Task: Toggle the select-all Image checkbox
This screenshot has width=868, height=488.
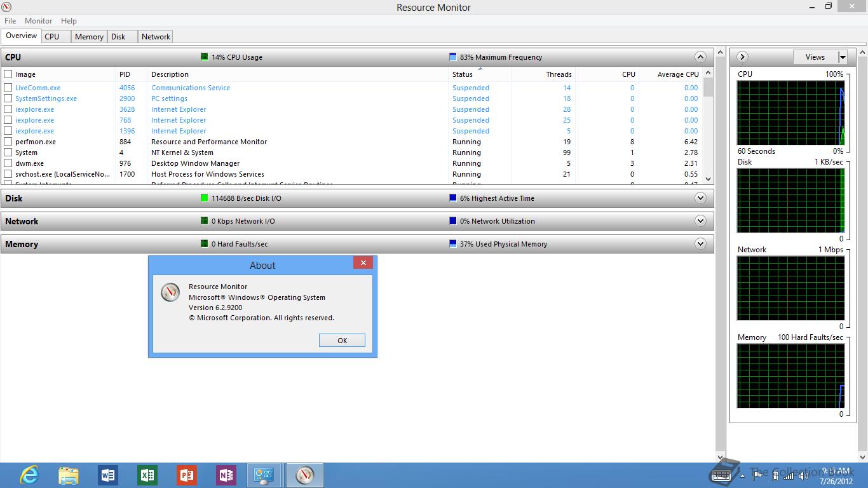Action: click(8, 74)
